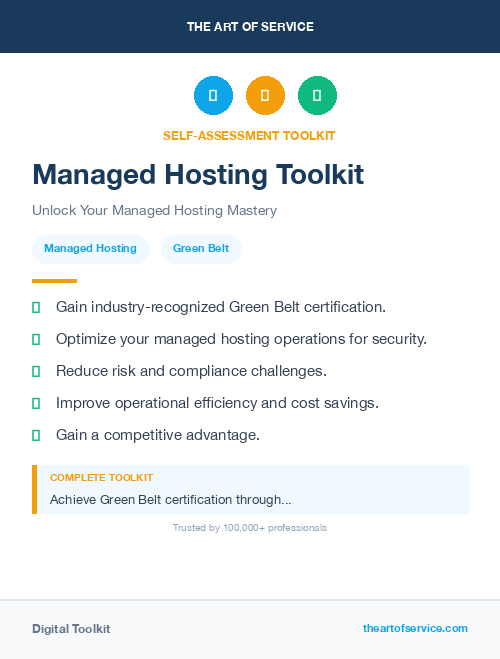
Task: Click text Reduce risk and compliance challenges
Action: coord(191,371)
